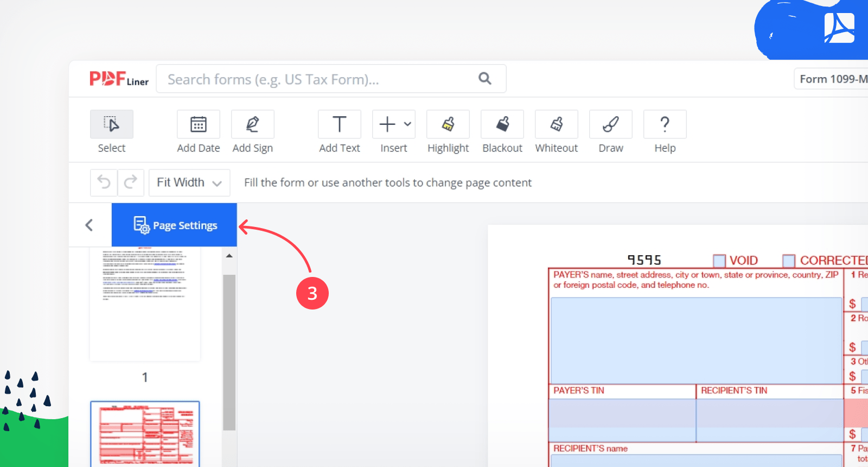868x467 pixels.
Task: Click the PAYER'S name address field
Action: 697,340
